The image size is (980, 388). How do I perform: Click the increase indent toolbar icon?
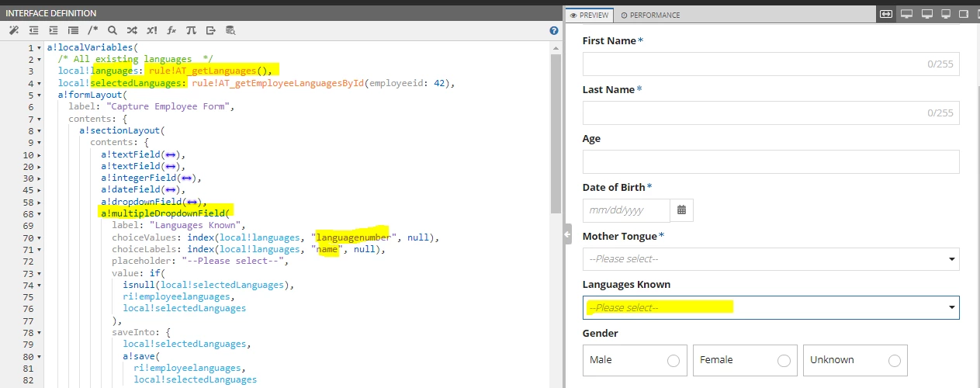54,30
